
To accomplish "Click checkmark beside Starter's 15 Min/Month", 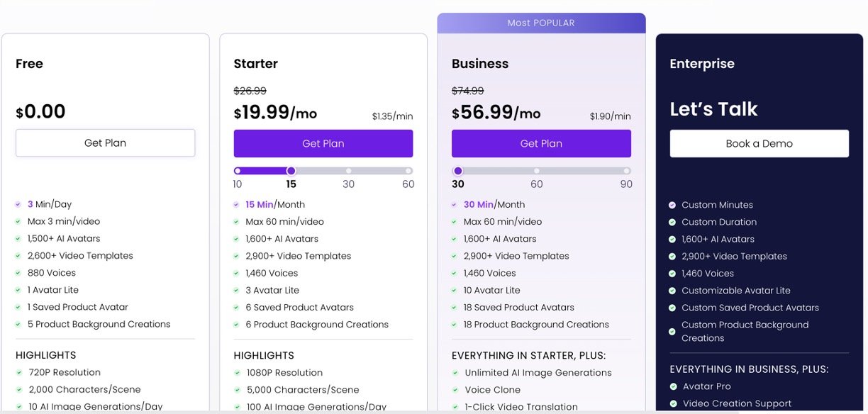I will [236, 205].
